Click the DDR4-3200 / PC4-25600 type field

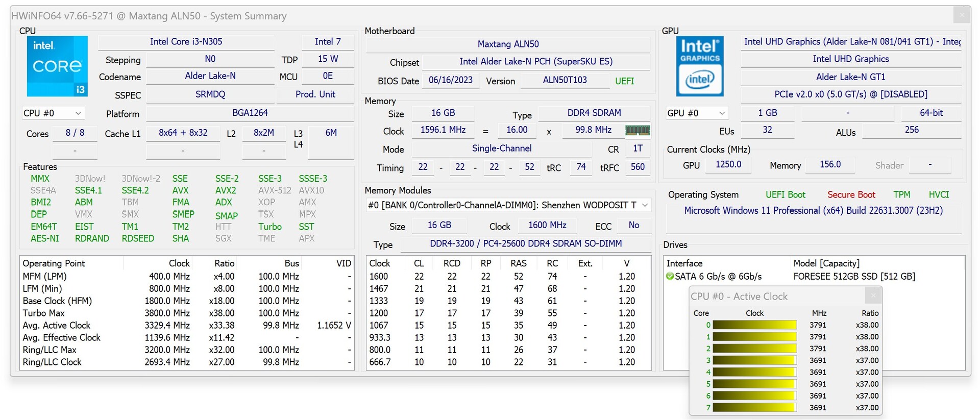[x=526, y=244]
